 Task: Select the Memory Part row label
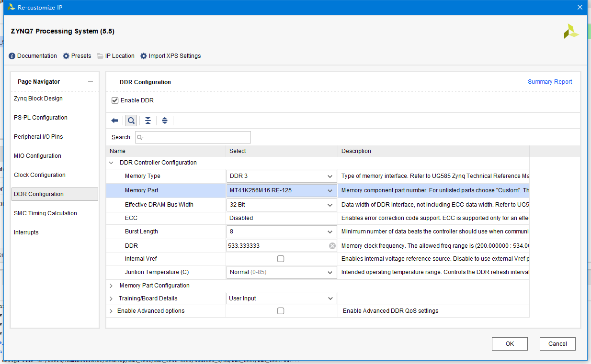click(x=141, y=190)
